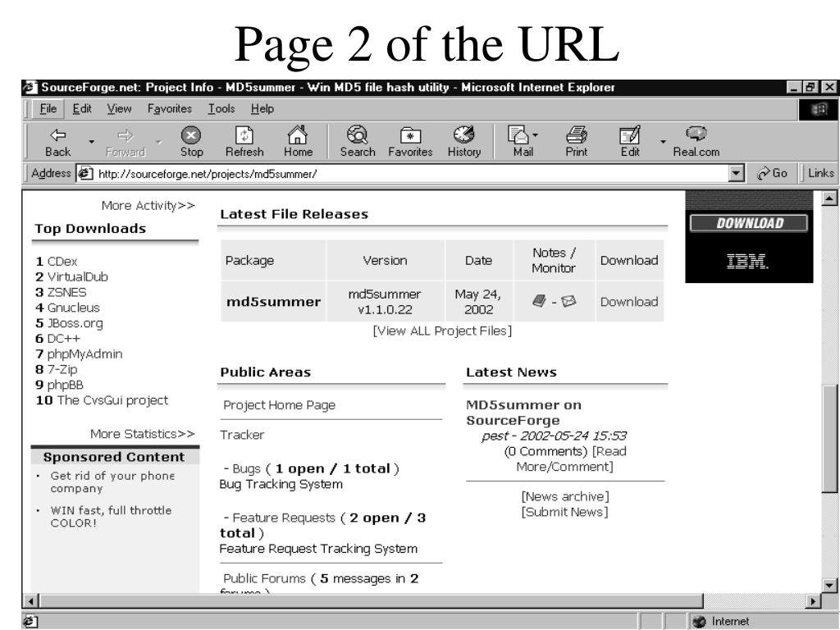Expand the address bar dropdown list
This screenshot has height=630, width=840.
(x=737, y=174)
